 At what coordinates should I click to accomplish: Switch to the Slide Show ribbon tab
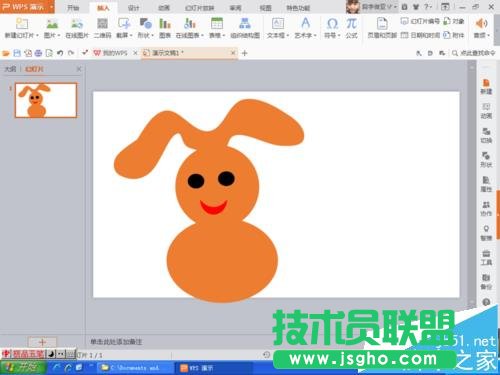pyautogui.click(x=200, y=8)
